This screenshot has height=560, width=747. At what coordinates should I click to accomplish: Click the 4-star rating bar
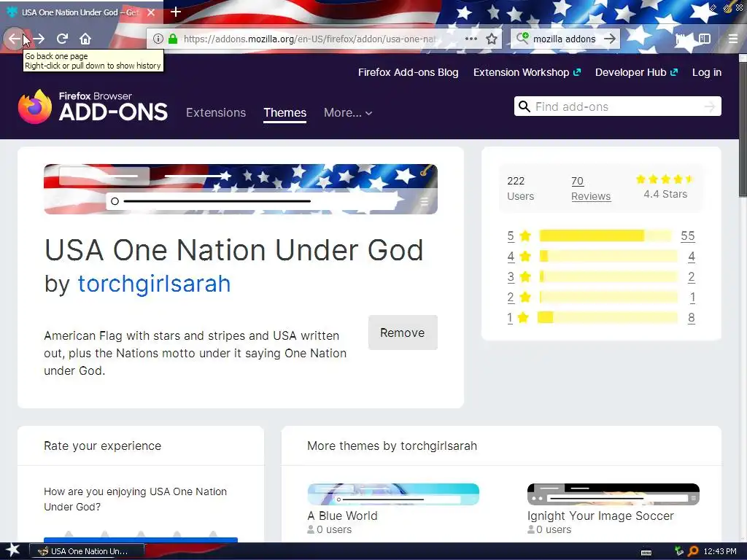tap(608, 256)
